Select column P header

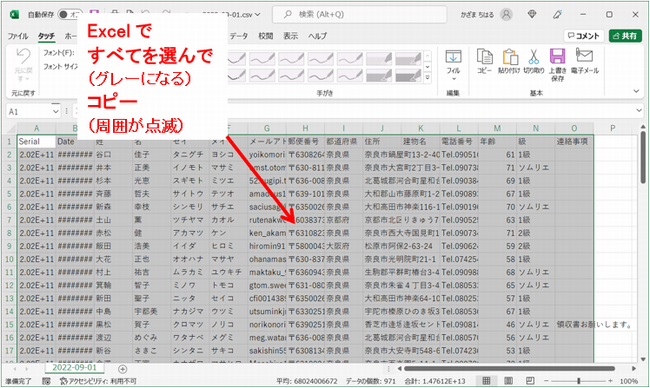(x=613, y=129)
